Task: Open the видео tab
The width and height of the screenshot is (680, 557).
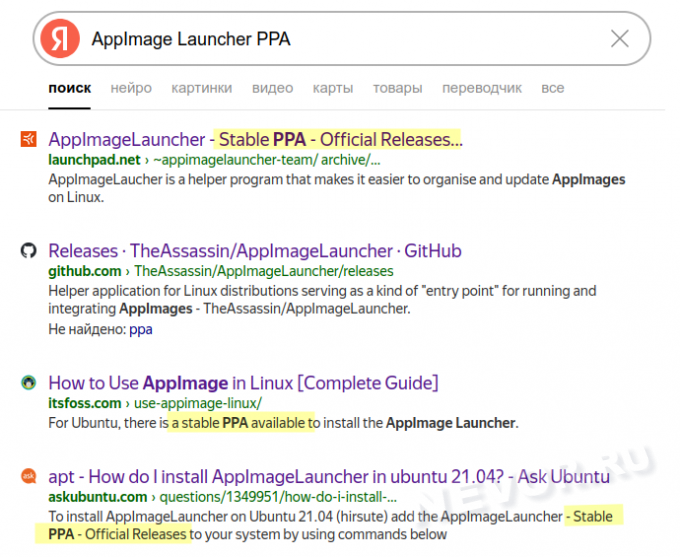Action: 272,88
